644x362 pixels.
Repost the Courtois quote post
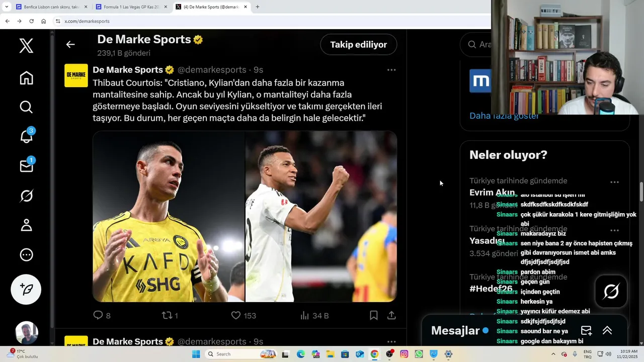[170, 315]
